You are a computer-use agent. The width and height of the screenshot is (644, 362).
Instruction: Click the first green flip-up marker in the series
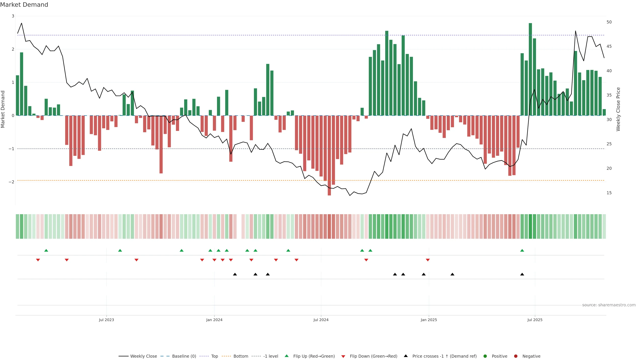tap(46, 250)
